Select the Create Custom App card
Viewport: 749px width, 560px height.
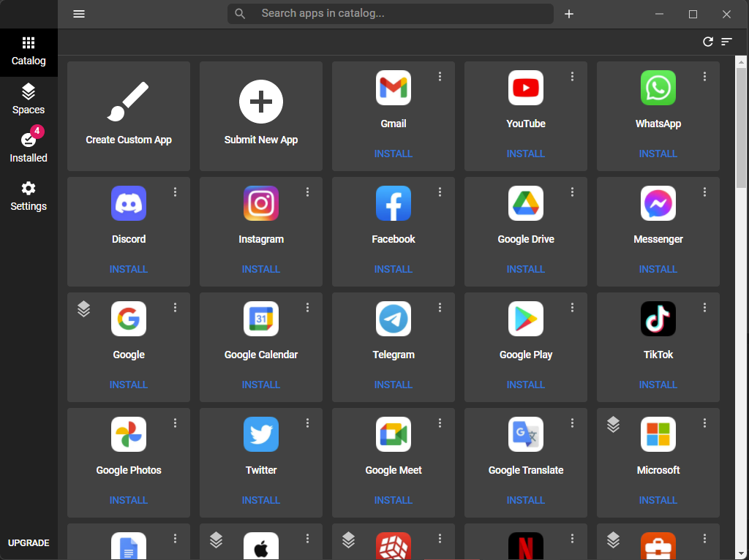tap(129, 116)
